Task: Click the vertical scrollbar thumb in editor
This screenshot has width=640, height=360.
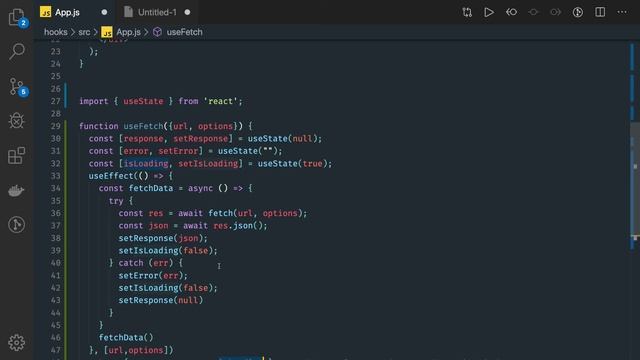Action: 635,180
